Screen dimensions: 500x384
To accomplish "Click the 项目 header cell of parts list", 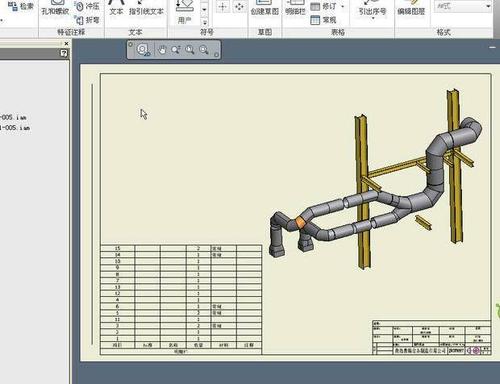I will pyautogui.click(x=118, y=345).
